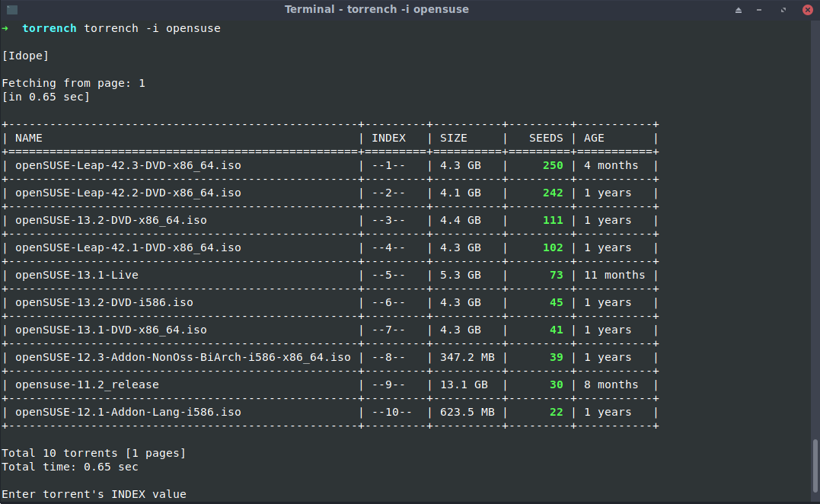Select 'openSUSE-13.2-DVD-x86_64.iso' name
The image size is (820, 504).
[x=111, y=220]
